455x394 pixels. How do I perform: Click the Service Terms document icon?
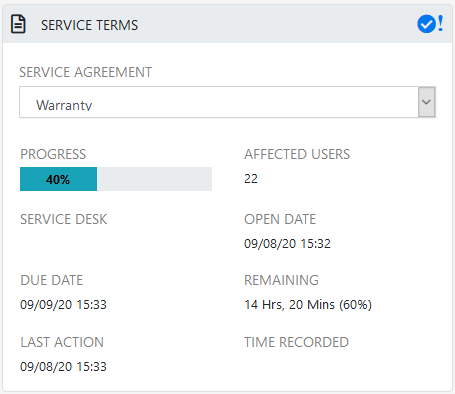(x=18, y=24)
